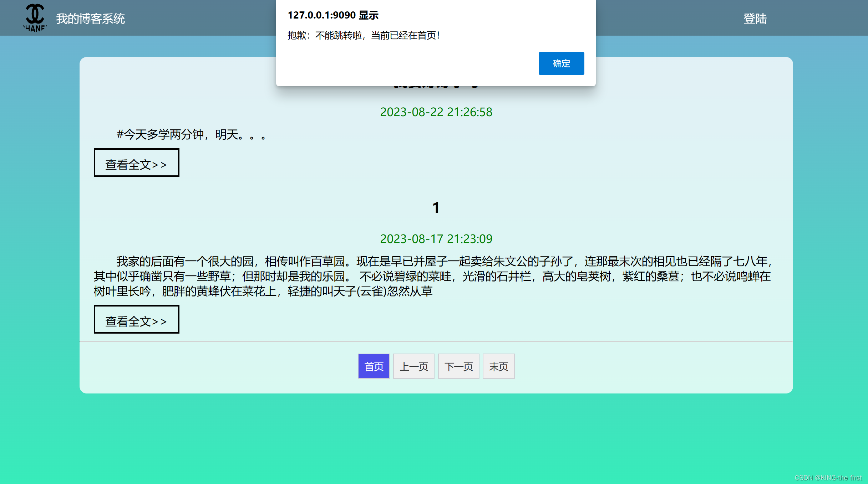
Task: Go to next page with 下一页
Action: 458,366
